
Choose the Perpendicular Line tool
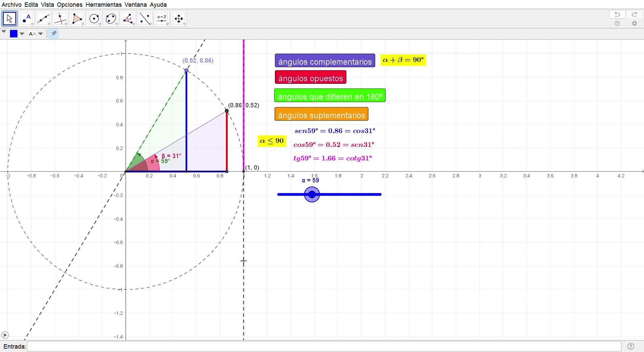pos(60,19)
